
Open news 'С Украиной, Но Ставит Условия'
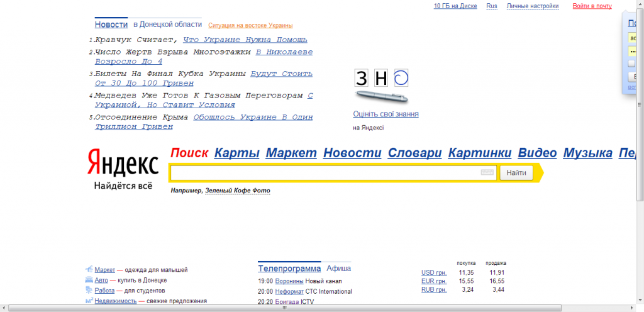pyautogui.click(x=204, y=100)
